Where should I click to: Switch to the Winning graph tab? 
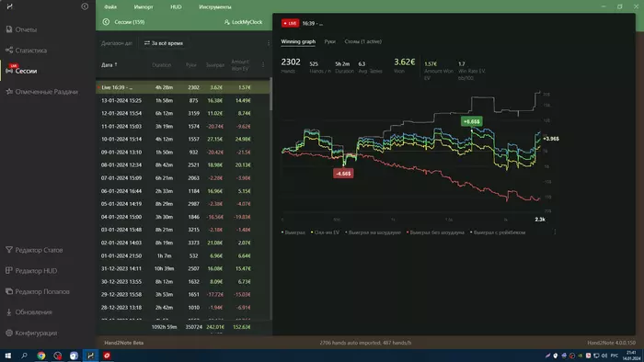click(x=298, y=41)
